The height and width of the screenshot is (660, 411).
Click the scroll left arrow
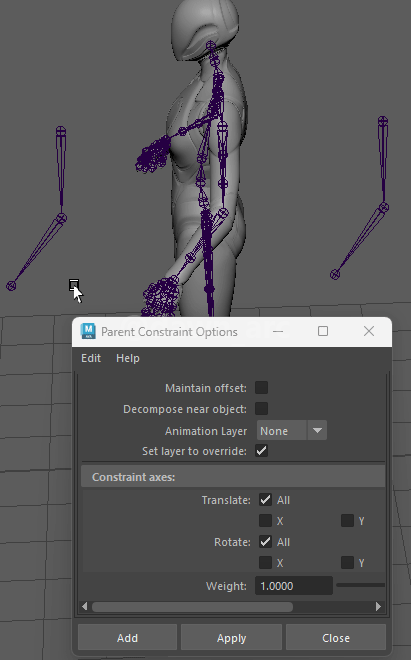click(85, 607)
